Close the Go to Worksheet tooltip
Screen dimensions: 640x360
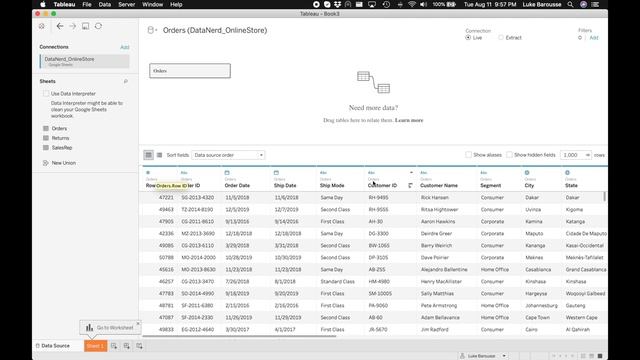138,323
